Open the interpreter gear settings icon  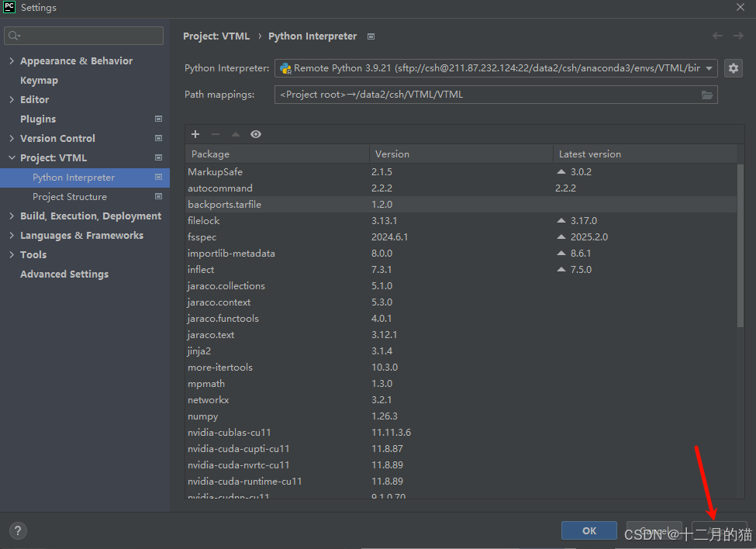tap(734, 68)
